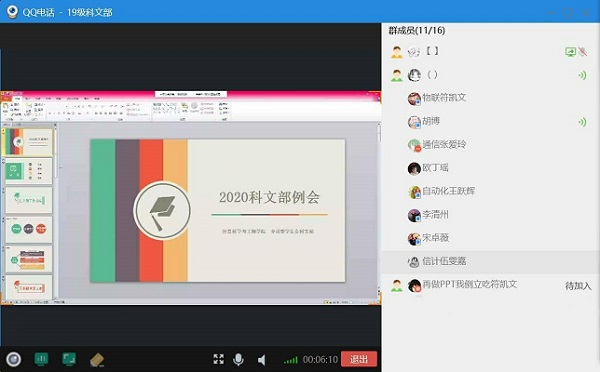Click the green screen icon with corner brackets

pos(69,359)
